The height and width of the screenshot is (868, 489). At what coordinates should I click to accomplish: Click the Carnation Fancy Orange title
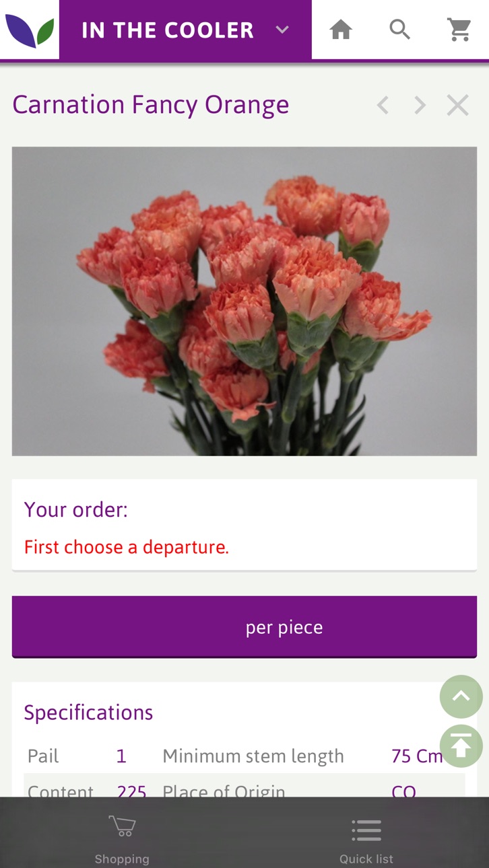tap(151, 105)
